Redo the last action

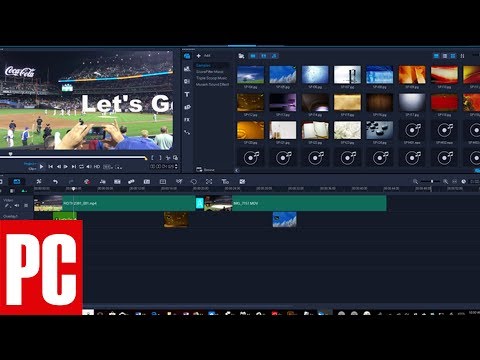[x=71, y=181]
